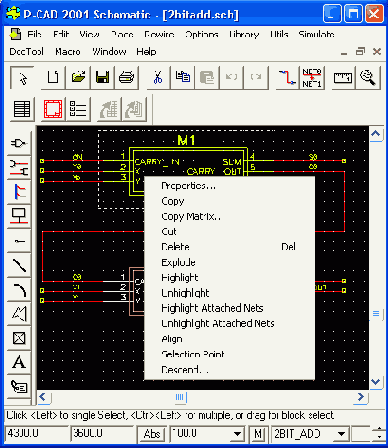The height and width of the screenshot is (448, 388).
Task: Select the Place Polygon tool
Action: pyautogui.click(x=19, y=314)
